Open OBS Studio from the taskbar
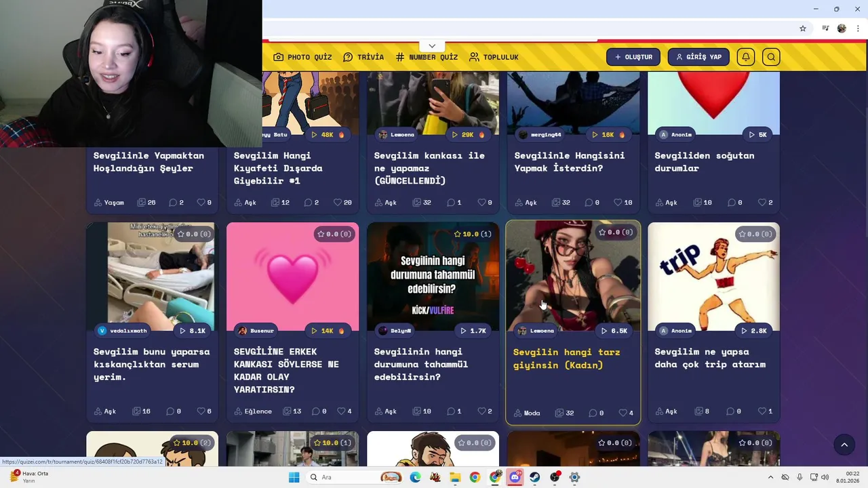Screen dimensions: 868x488 555,477
